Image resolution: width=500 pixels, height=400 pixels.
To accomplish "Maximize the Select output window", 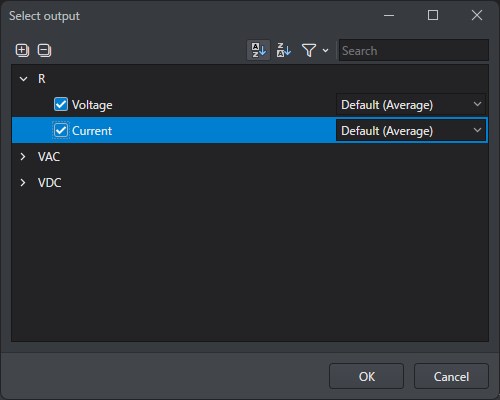I will pos(433,15).
